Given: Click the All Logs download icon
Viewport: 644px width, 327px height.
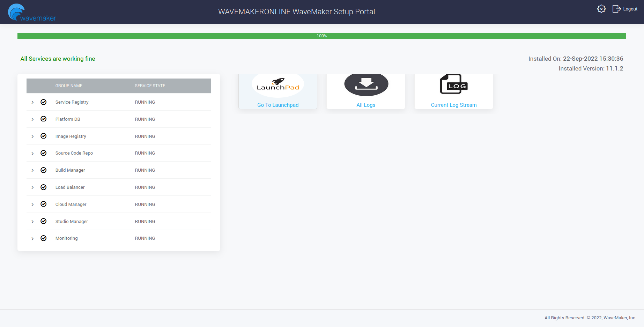Looking at the screenshot, I should (366, 84).
